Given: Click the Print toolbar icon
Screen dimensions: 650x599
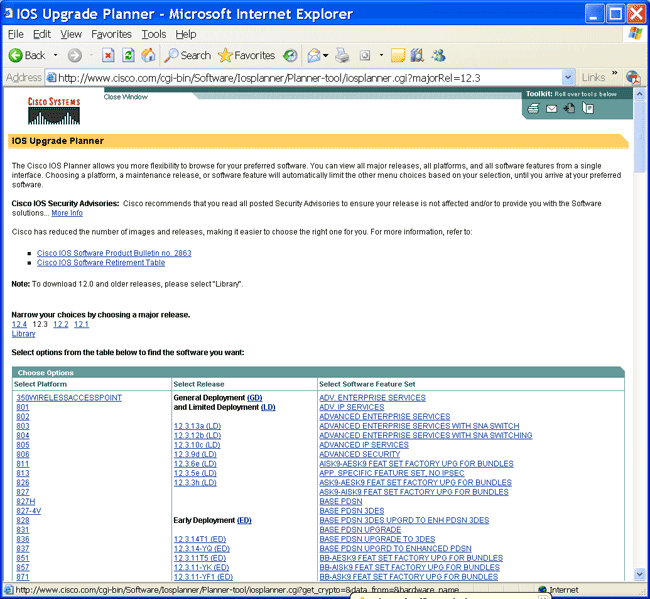Looking at the screenshot, I should [x=342, y=55].
